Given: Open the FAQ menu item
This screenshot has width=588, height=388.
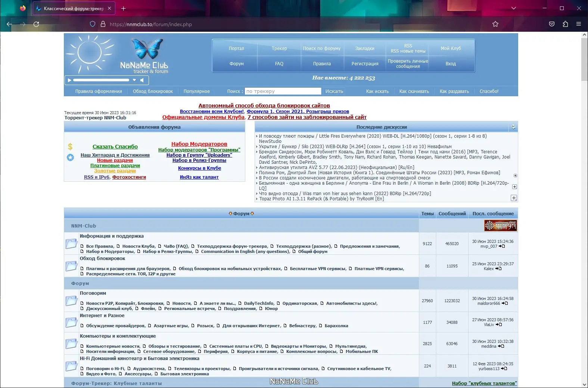Looking at the screenshot, I should point(279,64).
